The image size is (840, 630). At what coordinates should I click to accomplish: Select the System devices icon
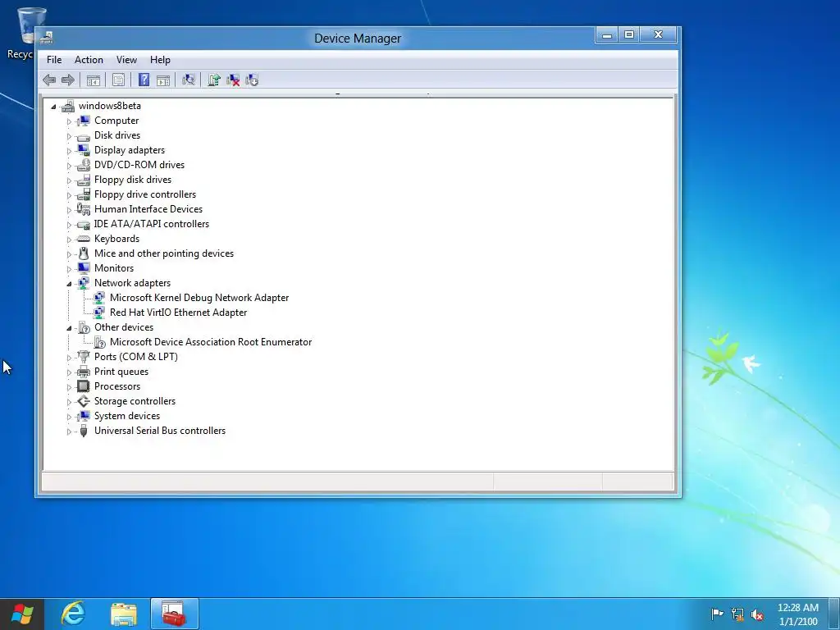tap(84, 416)
